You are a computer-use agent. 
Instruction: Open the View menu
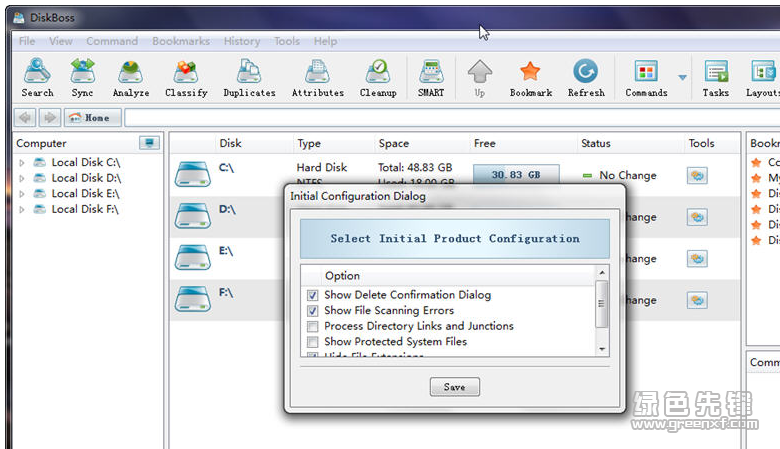tap(61, 41)
